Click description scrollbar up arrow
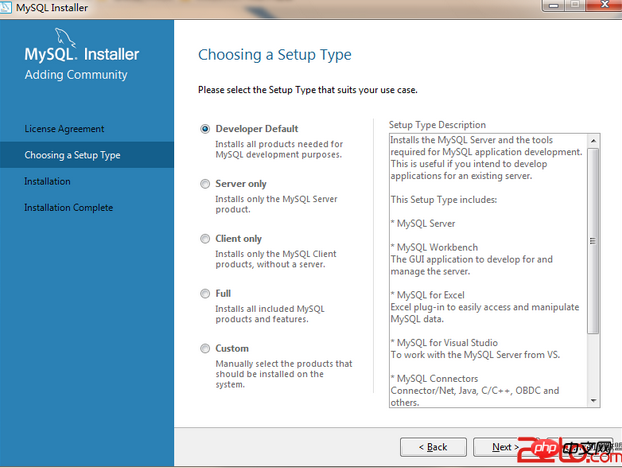Image resolution: width=622 pixels, height=468 pixels. (593, 141)
